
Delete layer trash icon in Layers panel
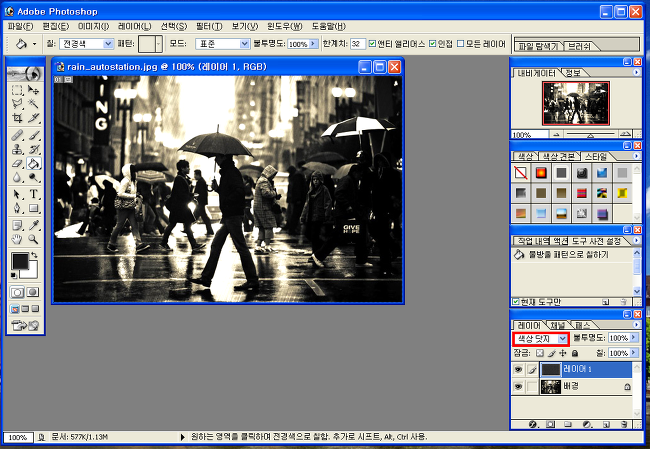624,424
